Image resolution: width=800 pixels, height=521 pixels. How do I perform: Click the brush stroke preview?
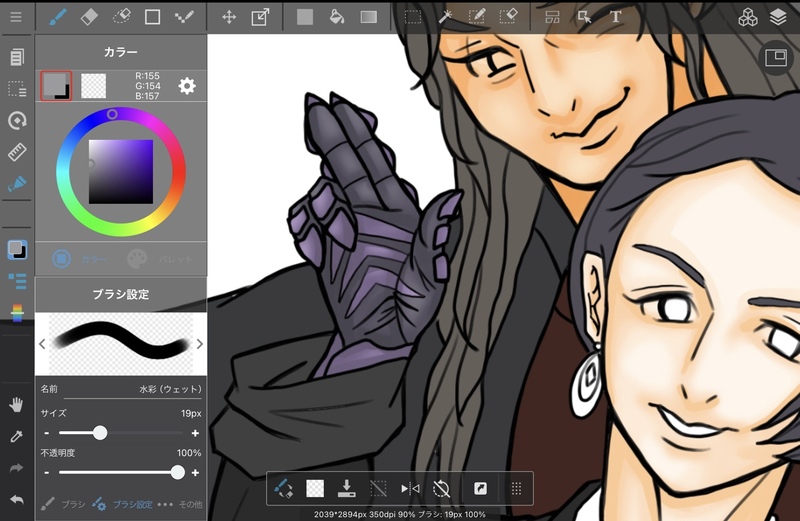(x=121, y=344)
